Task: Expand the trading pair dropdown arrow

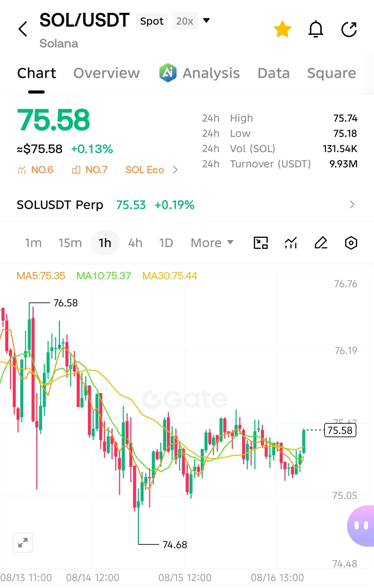Action: coord(206,20)
